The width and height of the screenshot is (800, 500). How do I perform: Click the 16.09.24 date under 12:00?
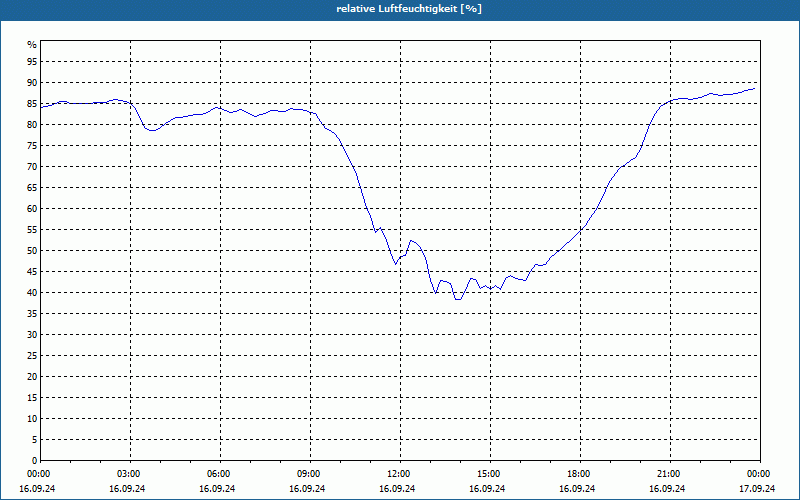point(397,489)
